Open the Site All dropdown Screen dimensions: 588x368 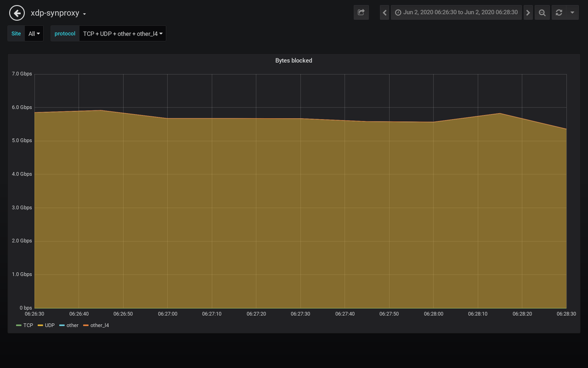(34, 33)
